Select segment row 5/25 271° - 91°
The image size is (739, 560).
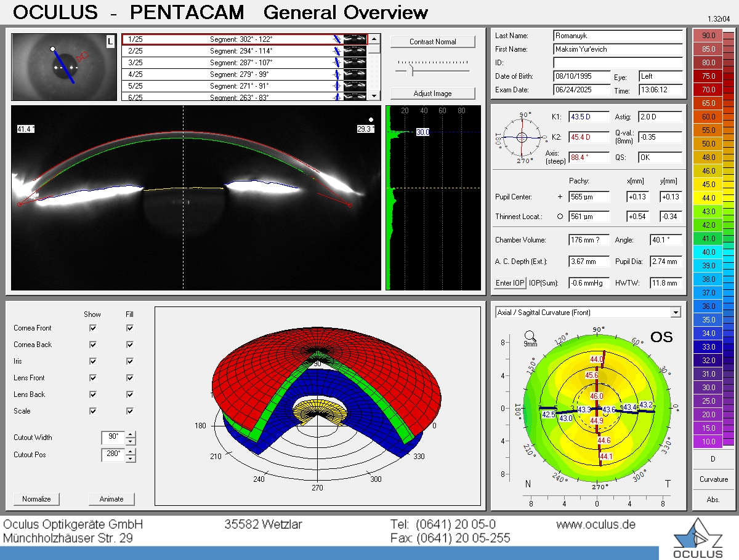click(x=244, y=86)
